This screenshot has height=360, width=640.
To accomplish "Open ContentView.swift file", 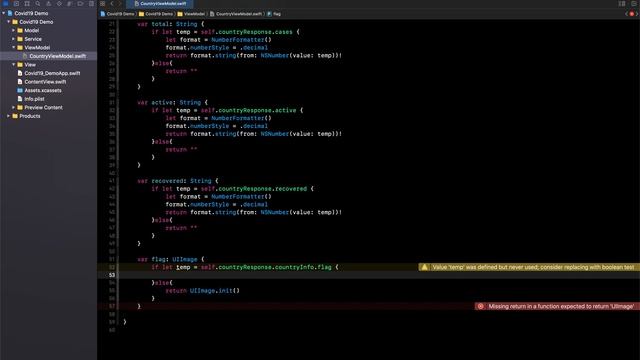I will click(x=49, y=82).
